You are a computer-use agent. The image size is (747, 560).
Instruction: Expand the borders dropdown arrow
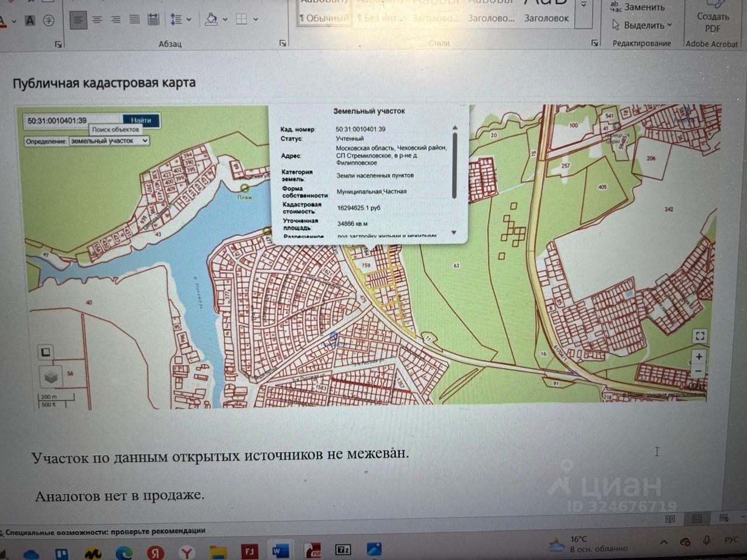click(256, 20)
